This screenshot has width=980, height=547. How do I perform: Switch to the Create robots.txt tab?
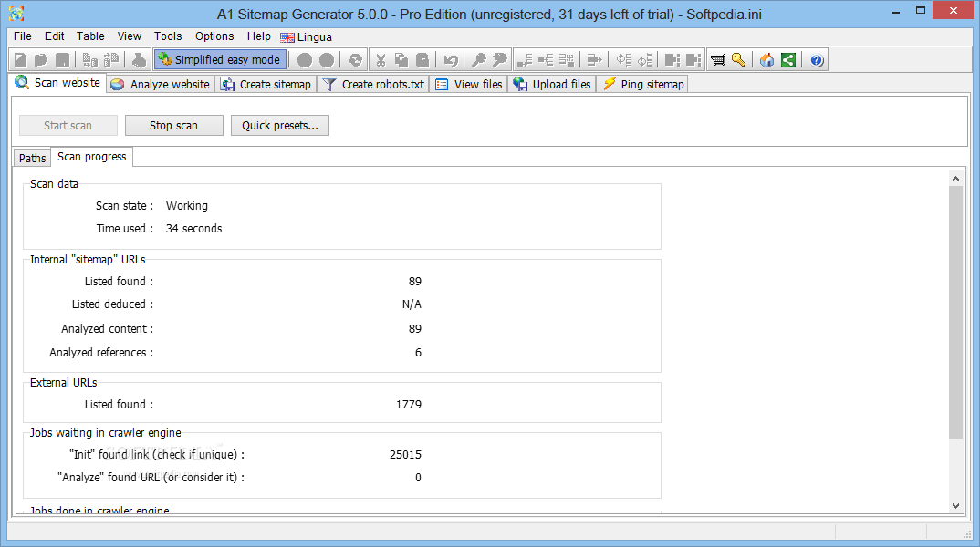tap(373, 84)
